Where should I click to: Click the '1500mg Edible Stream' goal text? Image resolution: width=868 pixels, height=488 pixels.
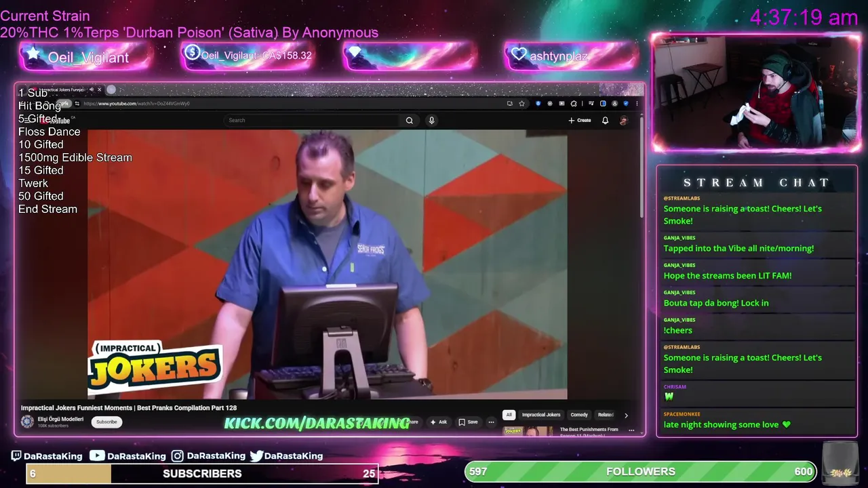pyautogui.click(x=75, y=157)
